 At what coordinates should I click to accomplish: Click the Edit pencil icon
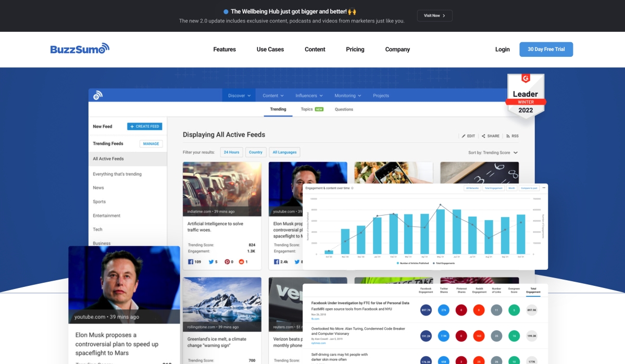464,136
